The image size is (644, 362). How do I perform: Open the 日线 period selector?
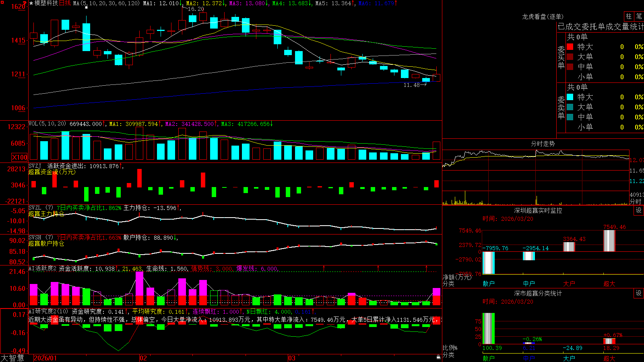coord(65,3)
